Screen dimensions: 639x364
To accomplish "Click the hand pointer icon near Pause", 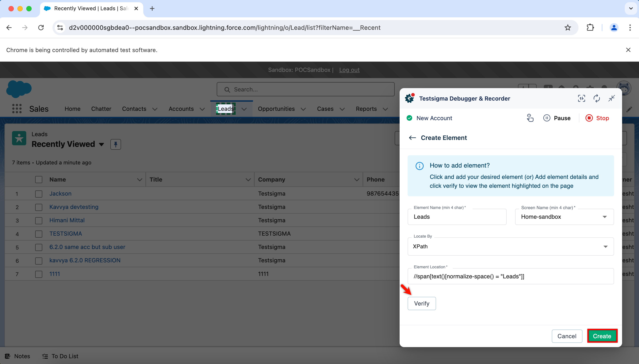I will 530,118.
